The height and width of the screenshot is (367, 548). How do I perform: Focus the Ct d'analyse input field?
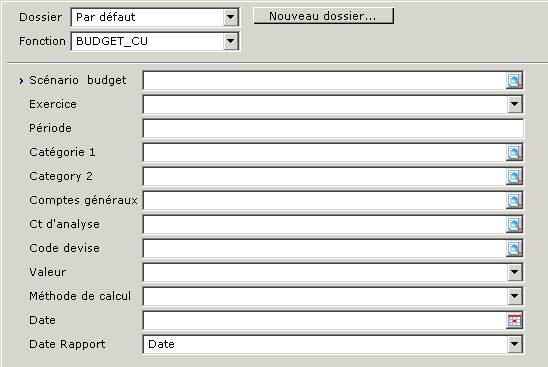point(325,225)
